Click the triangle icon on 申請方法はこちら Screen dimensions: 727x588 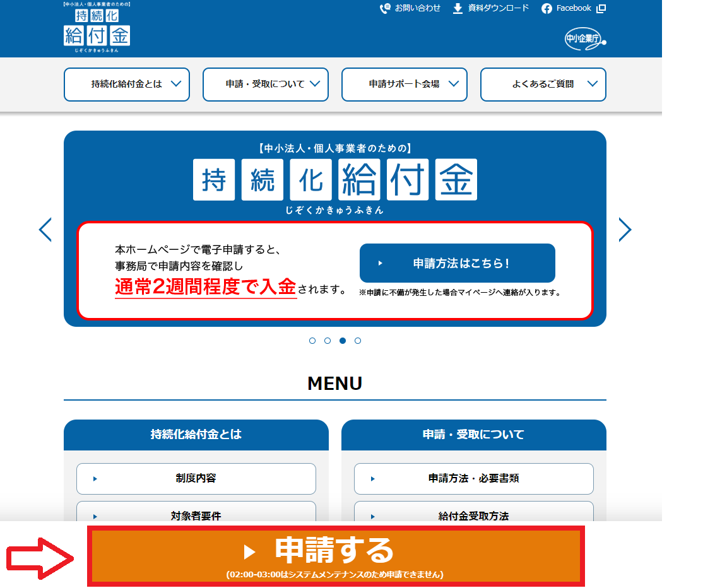coord(380,263)
